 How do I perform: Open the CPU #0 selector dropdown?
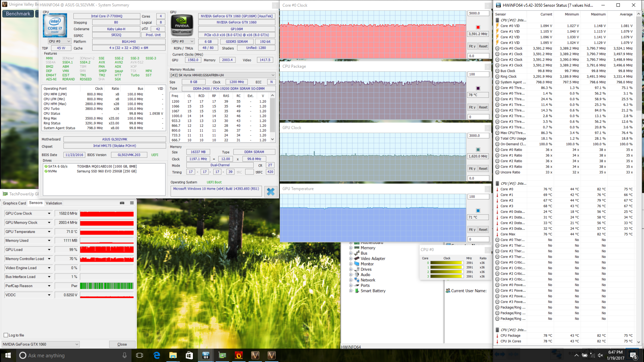[60, 42]
